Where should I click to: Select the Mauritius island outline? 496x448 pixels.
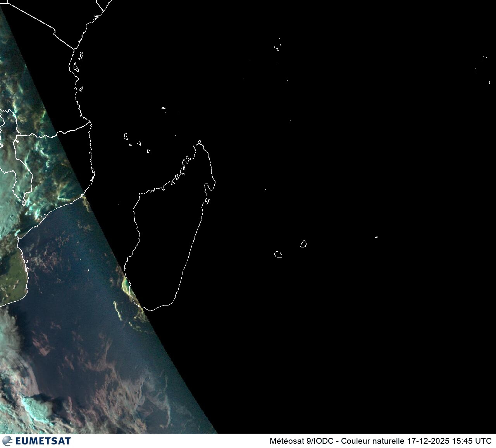(x=303, y=244)
